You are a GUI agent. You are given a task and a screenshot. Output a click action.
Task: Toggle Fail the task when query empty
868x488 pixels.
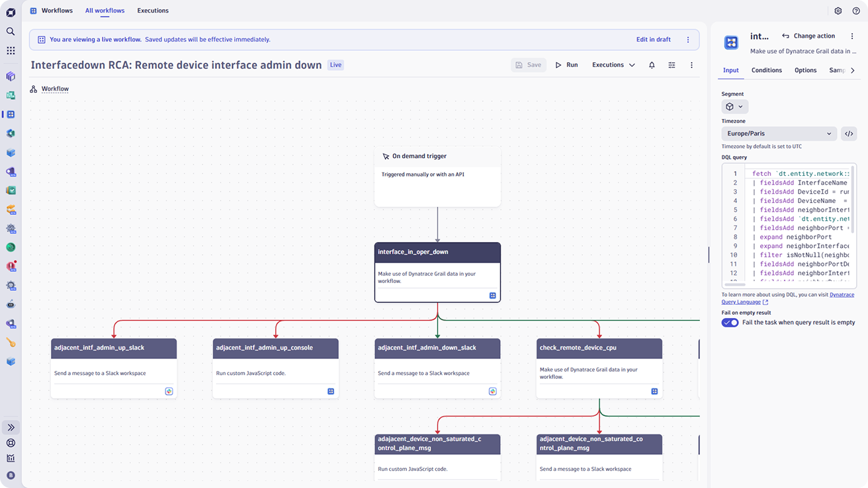(730, 323)
